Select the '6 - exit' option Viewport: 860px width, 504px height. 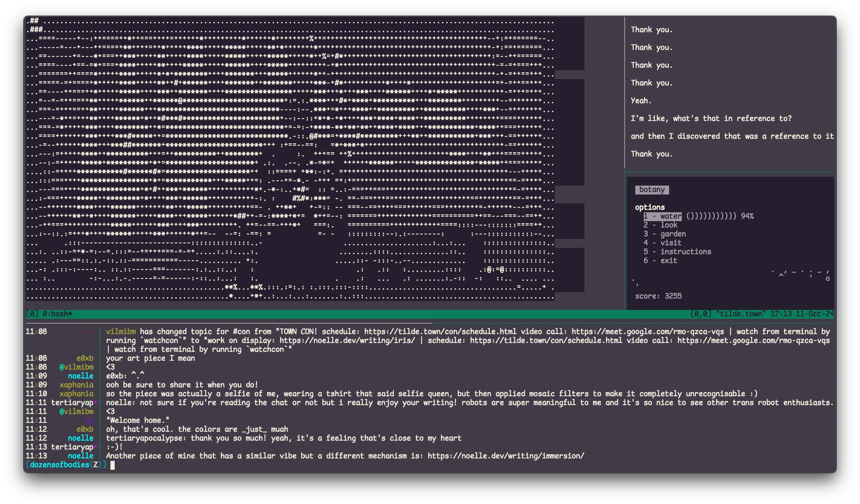click(x=660, y=260)
